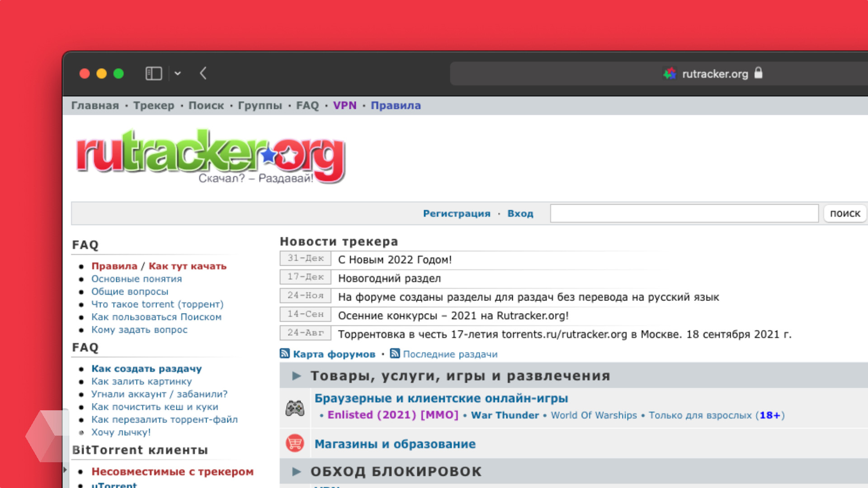Open the VPN menu link
The width and height of the screenshot is (868, 488).
(345, 105)
